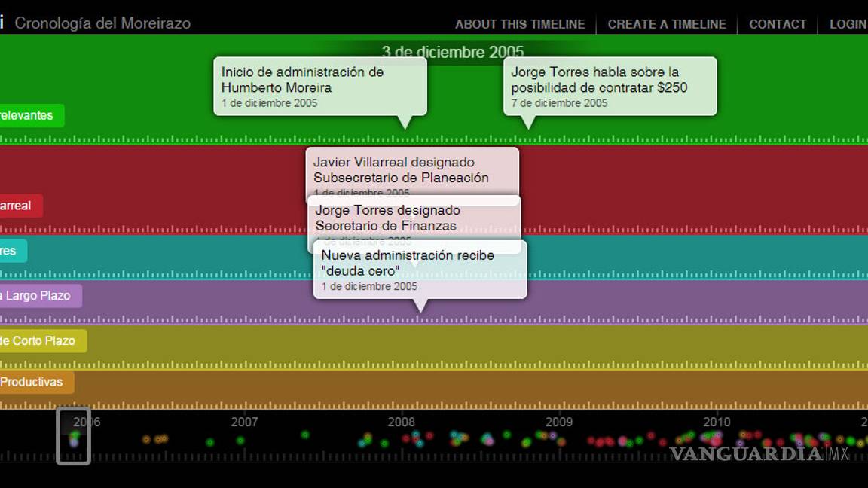Jump to 2007 on the overview timeline

click(244, 422)
